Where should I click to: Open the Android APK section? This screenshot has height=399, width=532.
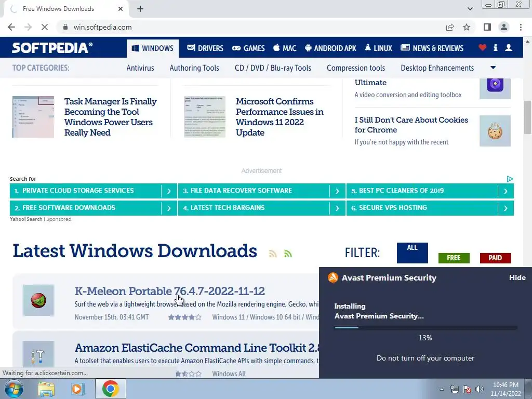[x=330, y=48]
